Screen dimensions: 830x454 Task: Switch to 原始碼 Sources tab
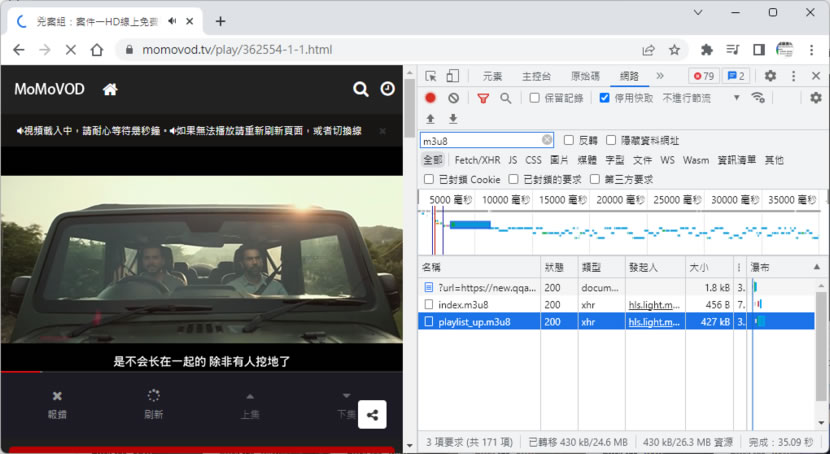(x=585, y=76)
